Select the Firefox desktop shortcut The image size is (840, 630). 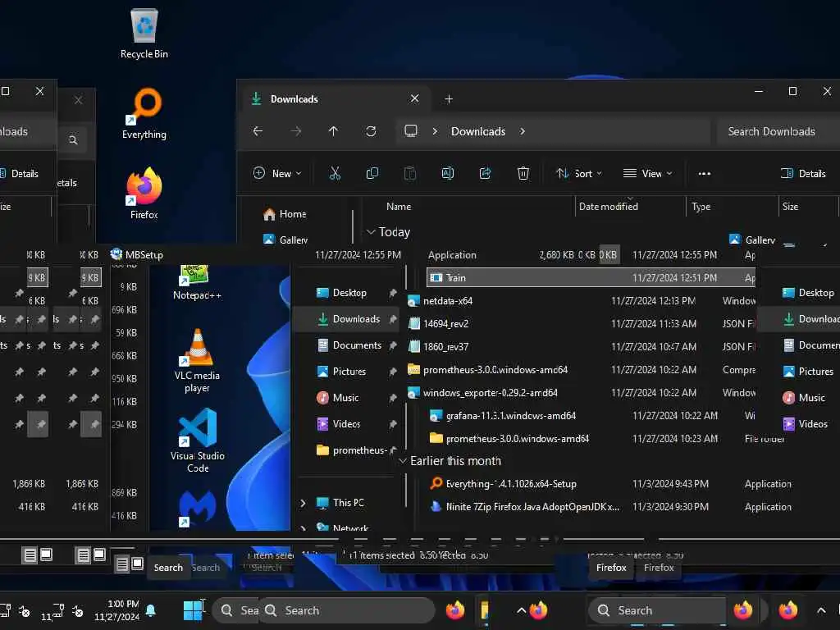click(144, 194)
